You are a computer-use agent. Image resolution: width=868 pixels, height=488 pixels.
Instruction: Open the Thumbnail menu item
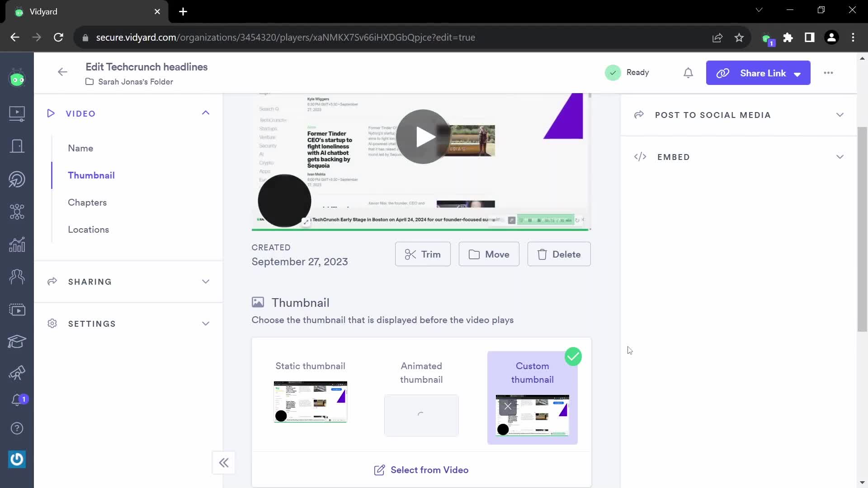pyautogui.click(x=91, y=175)
